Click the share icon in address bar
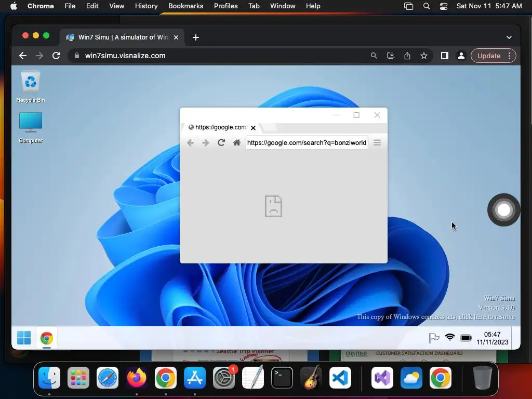This screenshot has width=532, height=399. click(407, 56)
